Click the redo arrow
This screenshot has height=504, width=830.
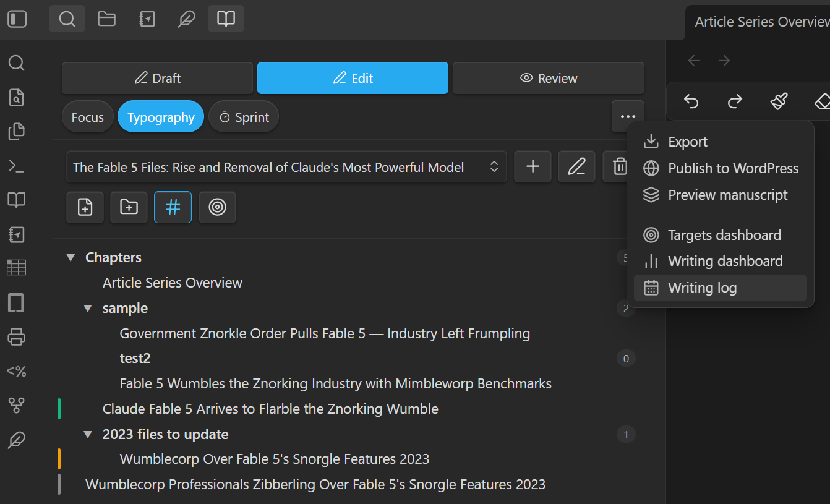735,101
